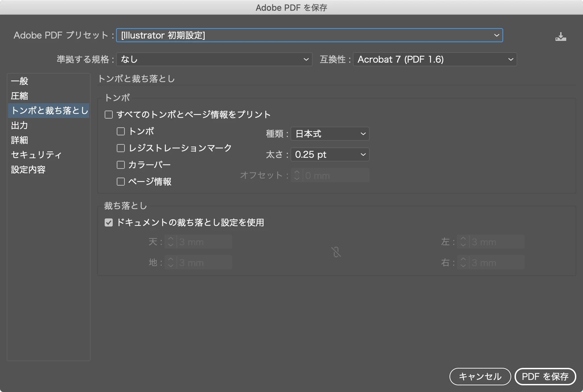This screenshot has width=583, height=392.
Task: Select 設定内容 in the sidebar
Action: point(49,170)
